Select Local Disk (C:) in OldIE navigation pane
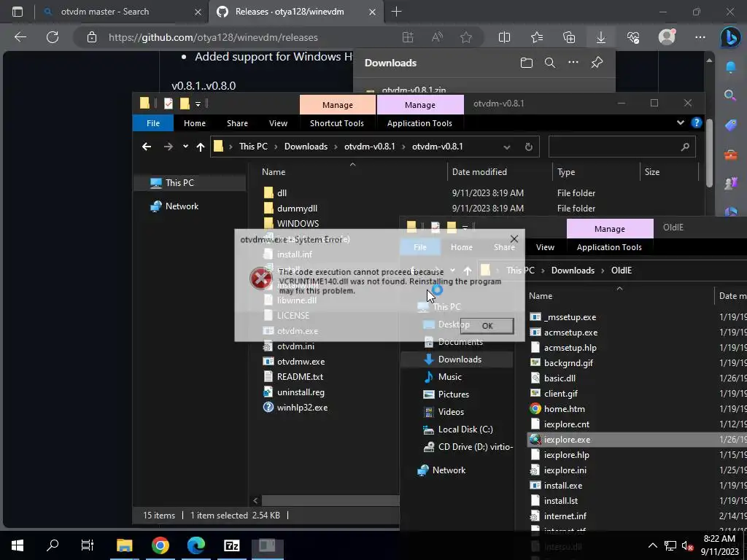This screenshot has height=560, width=747. (x=465, y=429)
